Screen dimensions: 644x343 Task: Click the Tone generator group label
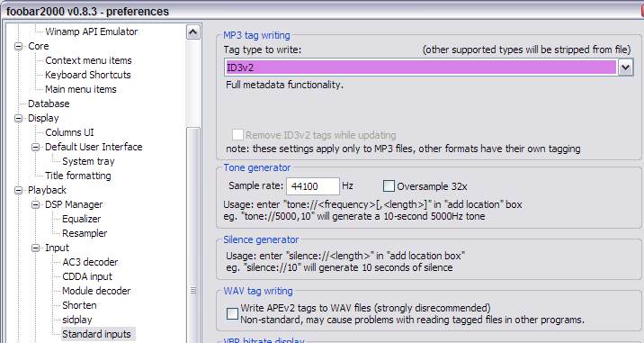coord(257,167)
